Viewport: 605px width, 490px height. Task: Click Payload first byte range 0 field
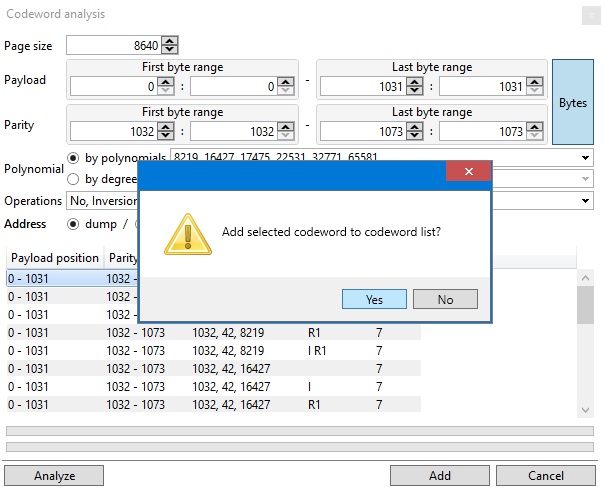(113, 86)
